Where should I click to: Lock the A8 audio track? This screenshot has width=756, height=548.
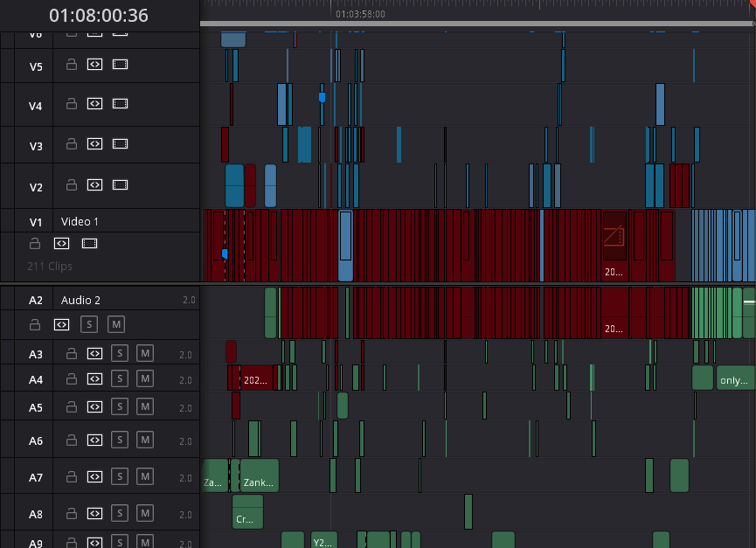point(72,513)
